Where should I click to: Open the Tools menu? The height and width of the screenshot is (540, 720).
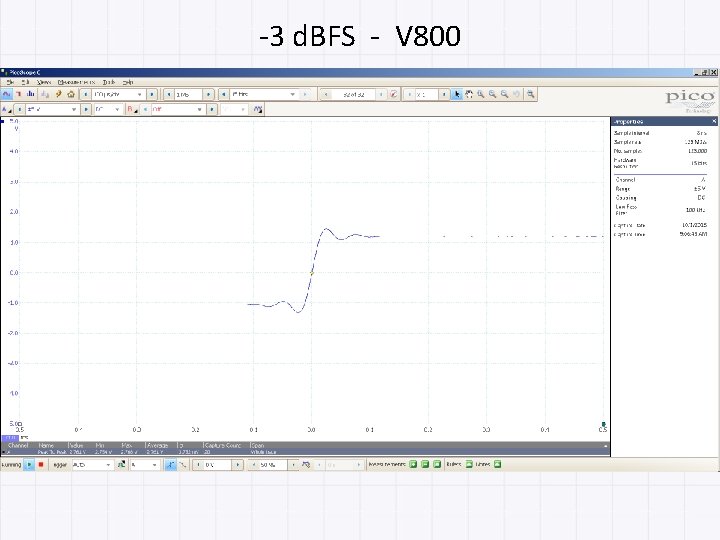coord(109,82)
